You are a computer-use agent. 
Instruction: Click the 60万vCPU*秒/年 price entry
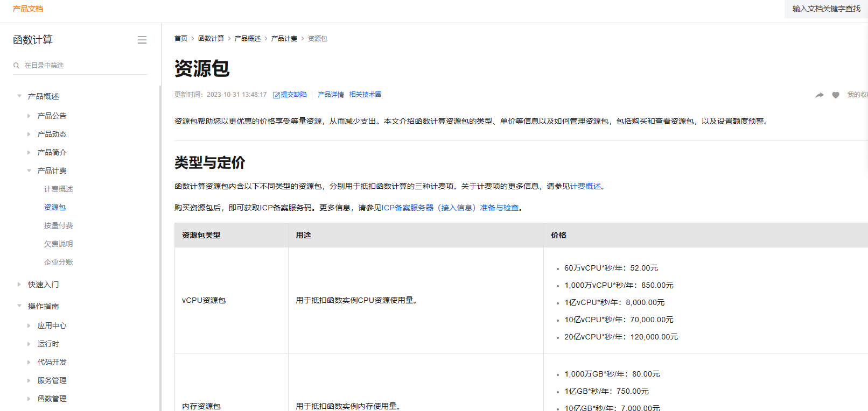coord(611,268)
